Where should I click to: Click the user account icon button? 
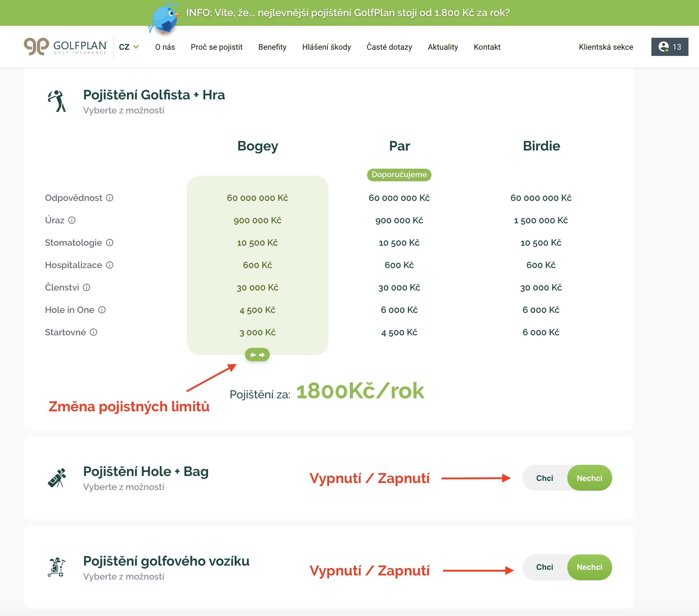point(669,47)
